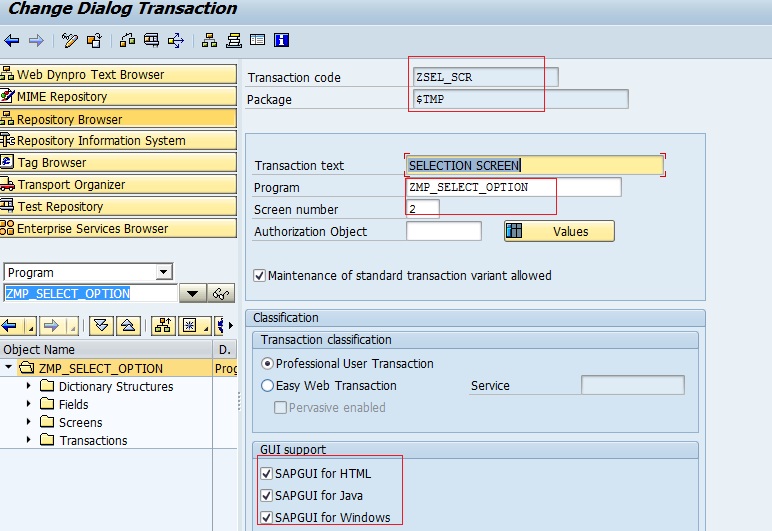Screen dimensions: 772x531
Task: Open the Test Repository
Action: [118, 207]
